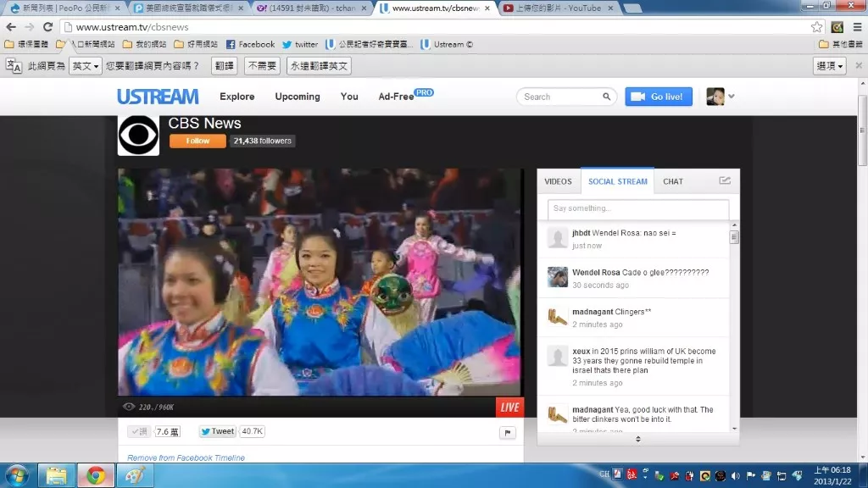Viewport: 868px width, 488px height.
Task: Open the 我的網站 bookmarks folder
Action: (144, 44)
